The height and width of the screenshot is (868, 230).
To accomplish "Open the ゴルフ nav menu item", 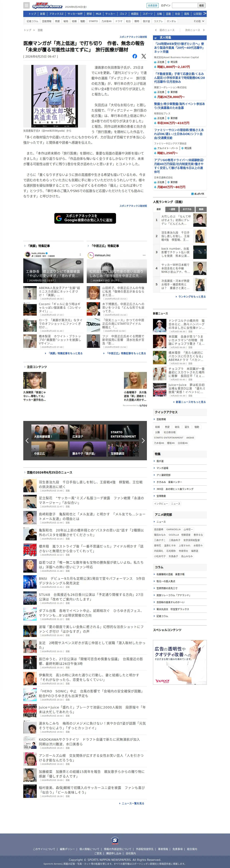I will pos(123,14).
